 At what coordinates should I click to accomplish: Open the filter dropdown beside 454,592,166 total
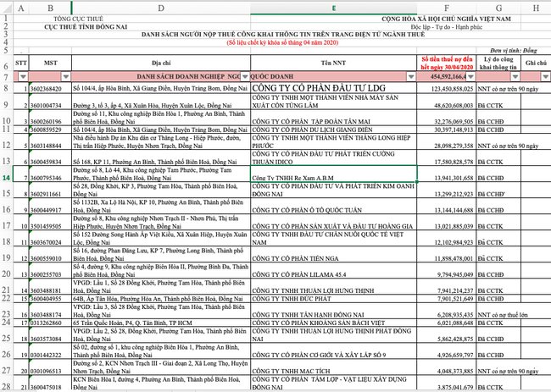tap(470, 76)
